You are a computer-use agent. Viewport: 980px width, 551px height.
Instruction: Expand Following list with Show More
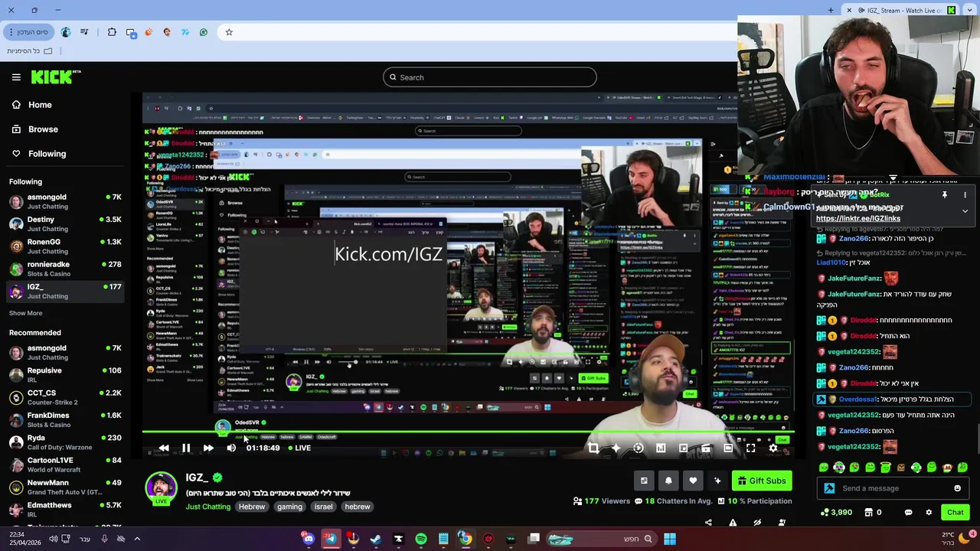tap(25, 313)
